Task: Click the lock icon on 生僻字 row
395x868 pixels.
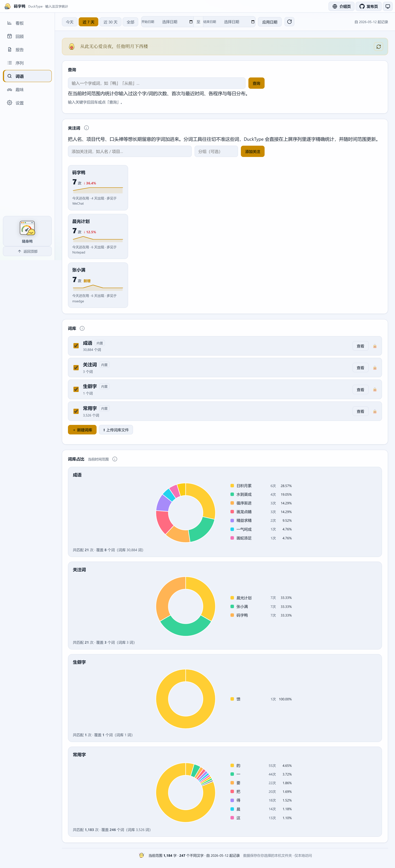Action: point(375,389)
